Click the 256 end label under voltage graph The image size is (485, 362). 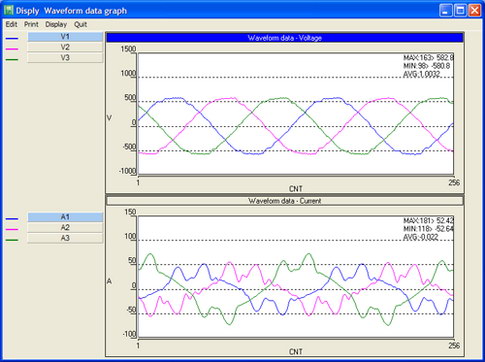[x=454, y=182]
